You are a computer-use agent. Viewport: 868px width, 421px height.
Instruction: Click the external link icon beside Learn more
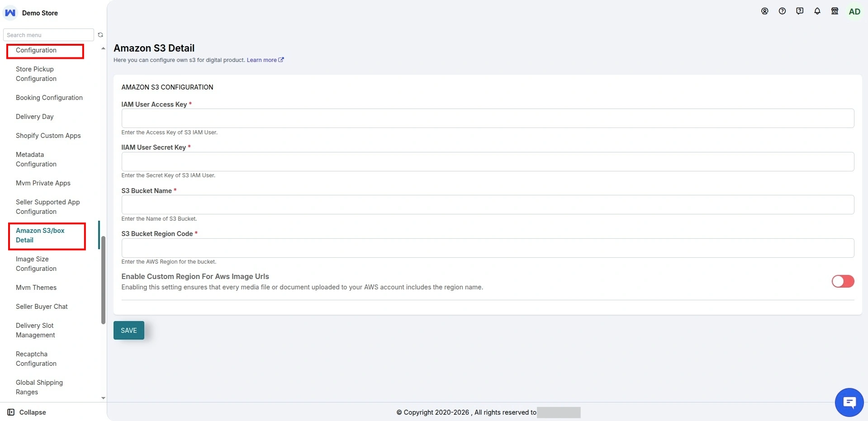point(281,60)
